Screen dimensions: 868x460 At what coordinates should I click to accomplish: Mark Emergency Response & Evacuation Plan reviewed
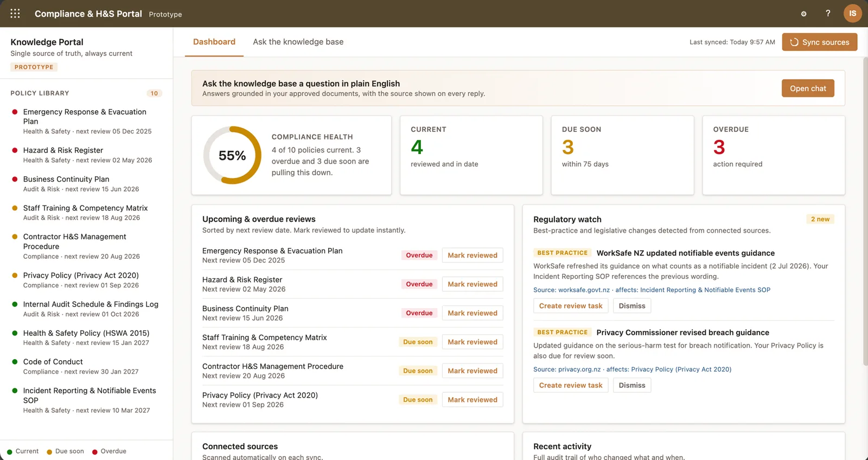(473, 255)
